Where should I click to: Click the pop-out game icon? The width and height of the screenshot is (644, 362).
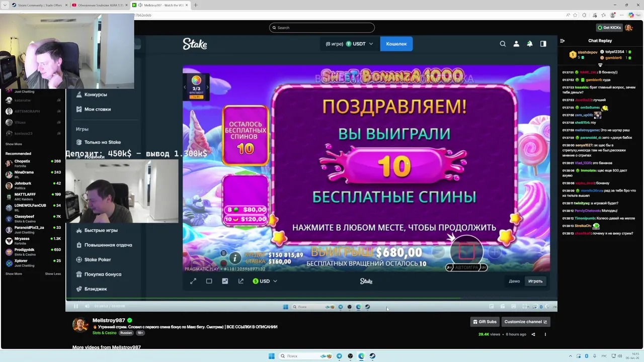(x=241, y=281)
